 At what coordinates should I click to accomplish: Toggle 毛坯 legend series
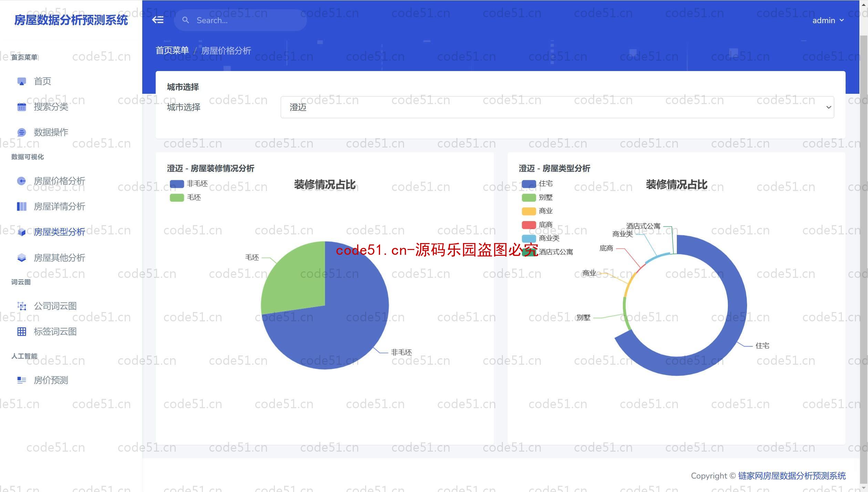pyautogui.click(x=185, y=198)
